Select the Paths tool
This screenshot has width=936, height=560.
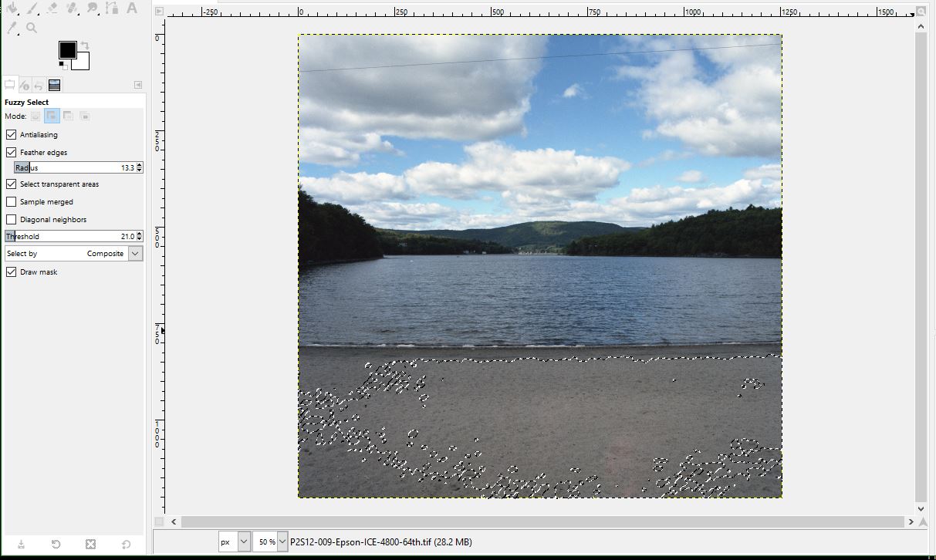pos(113,8)
